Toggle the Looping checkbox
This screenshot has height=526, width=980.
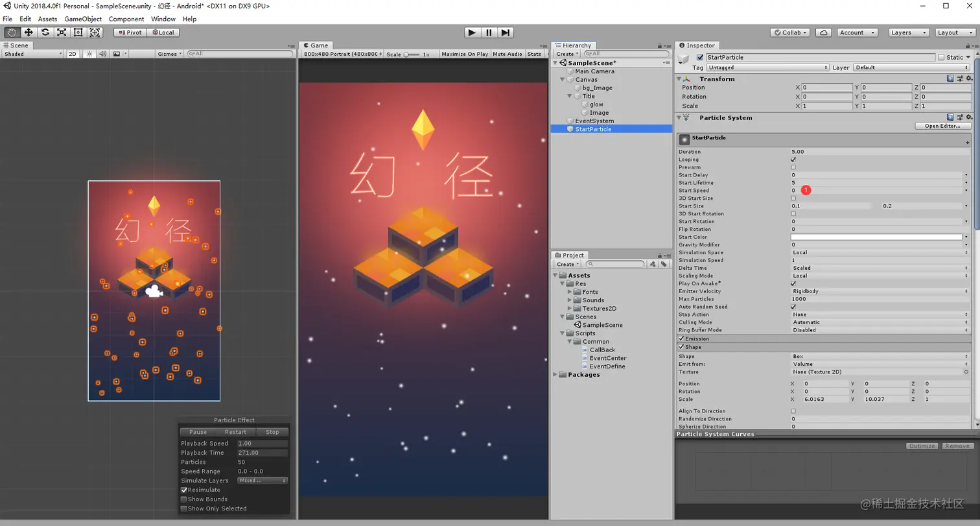click(793, 160)
